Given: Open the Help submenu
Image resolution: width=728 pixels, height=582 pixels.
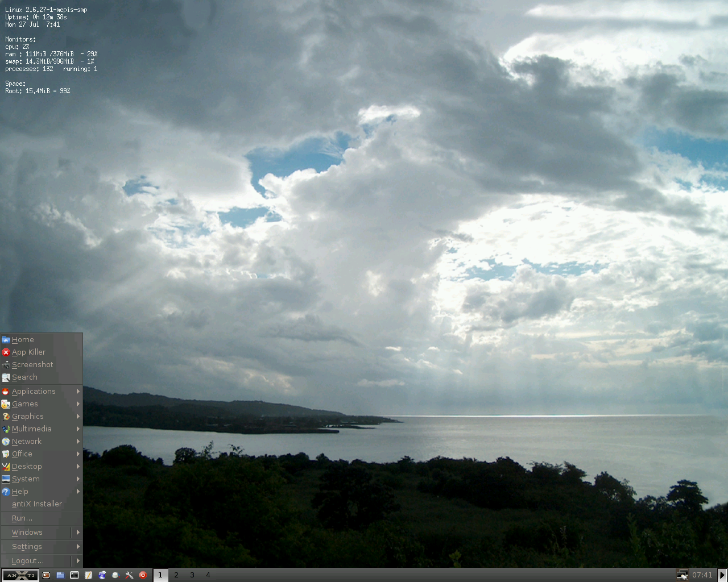Looking at the screenshot, I should pyautogui.click(x=42, y=492).
